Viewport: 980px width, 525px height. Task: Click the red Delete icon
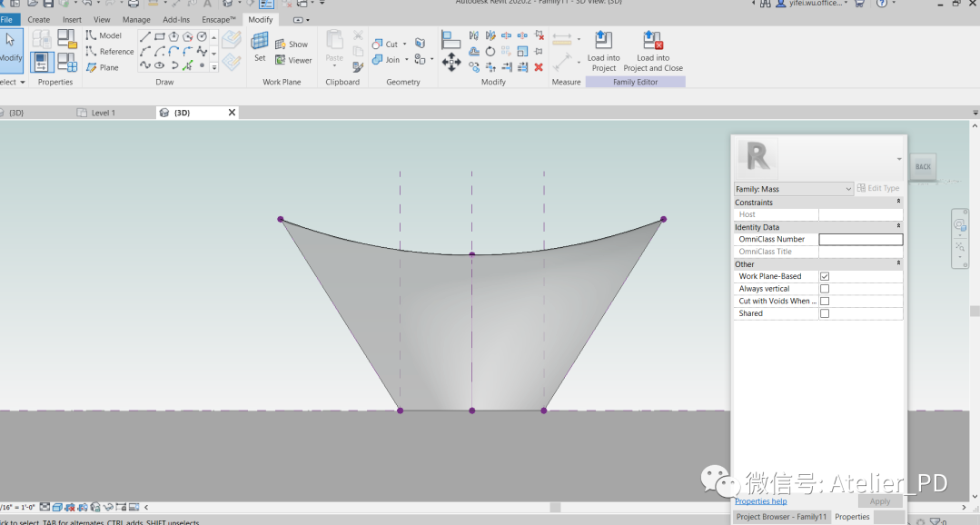[x=539, y=67]
